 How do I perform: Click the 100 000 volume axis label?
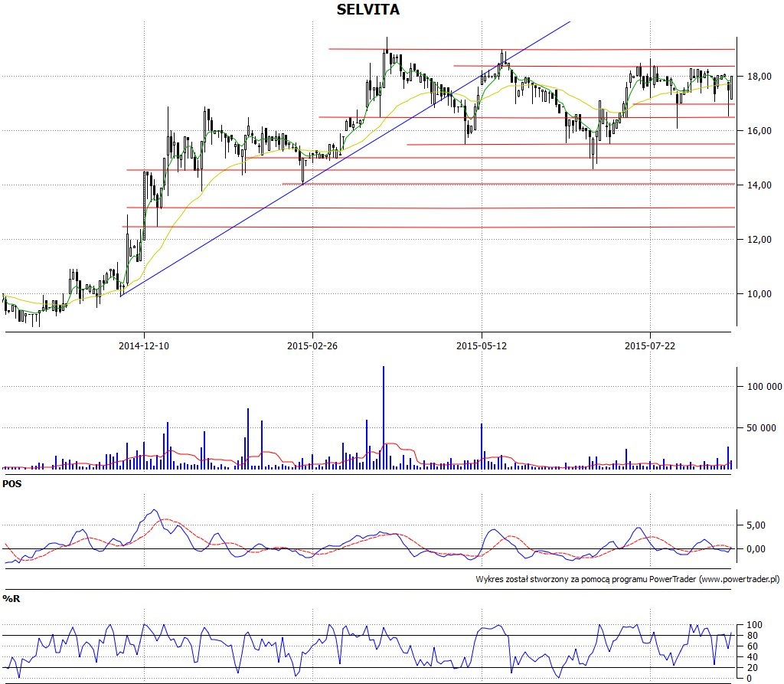point(764,386)
